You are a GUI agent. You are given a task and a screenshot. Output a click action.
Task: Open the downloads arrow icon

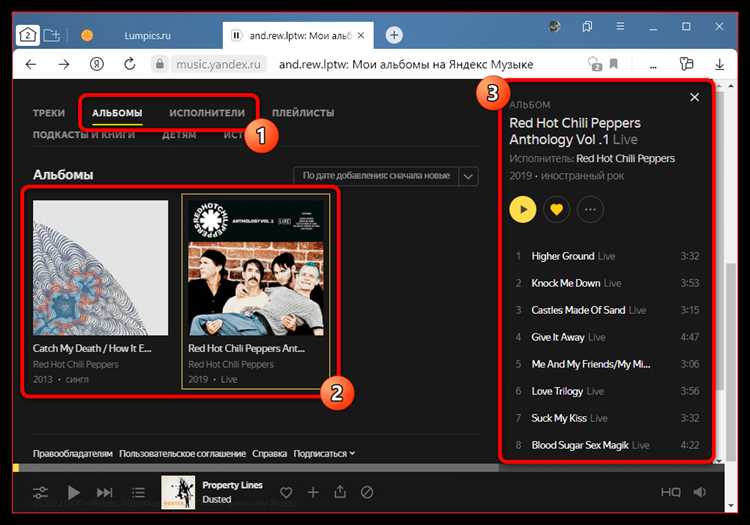pyautogui.click(x=719, y=64)
